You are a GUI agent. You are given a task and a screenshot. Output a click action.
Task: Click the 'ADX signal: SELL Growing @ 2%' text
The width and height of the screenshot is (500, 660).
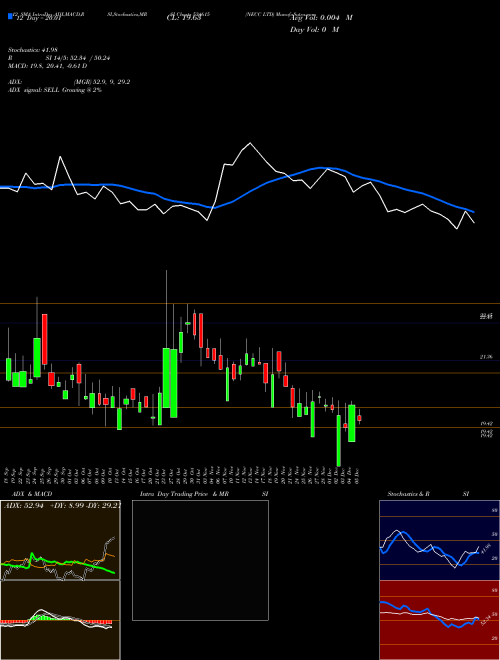pyautogui.click(x=55, y=90)
